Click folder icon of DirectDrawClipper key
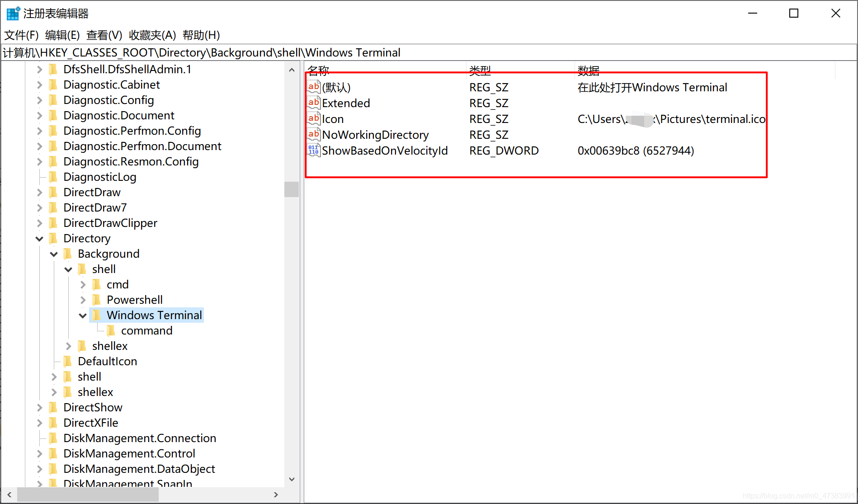858x504 pixels. pyautogui.click(x=53, y=223)
